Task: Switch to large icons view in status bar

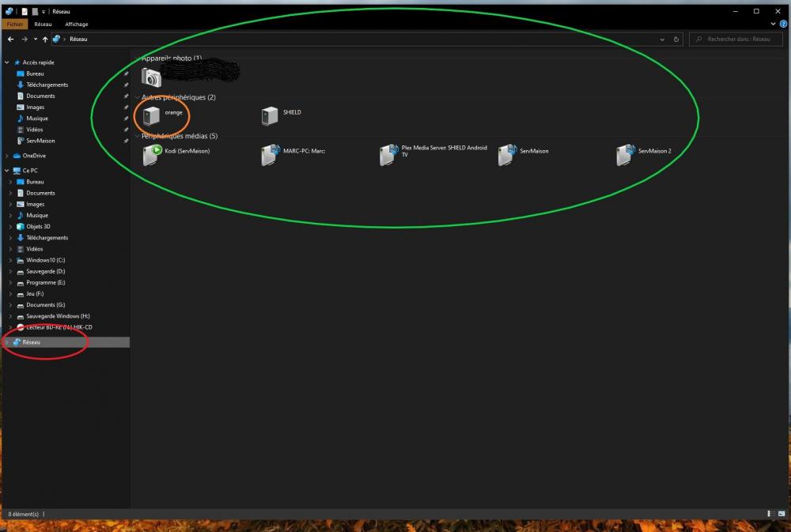Action: [782, 513]
